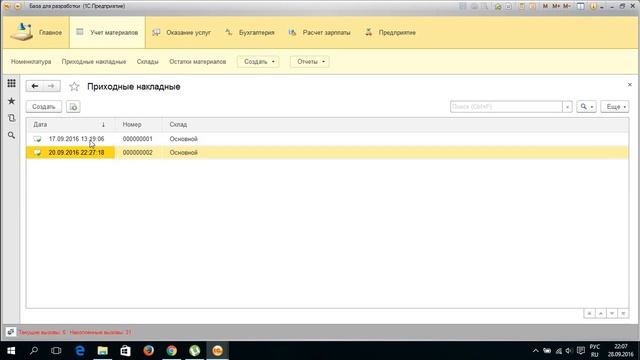Open Расчет зарплаты section

point(319,32)
